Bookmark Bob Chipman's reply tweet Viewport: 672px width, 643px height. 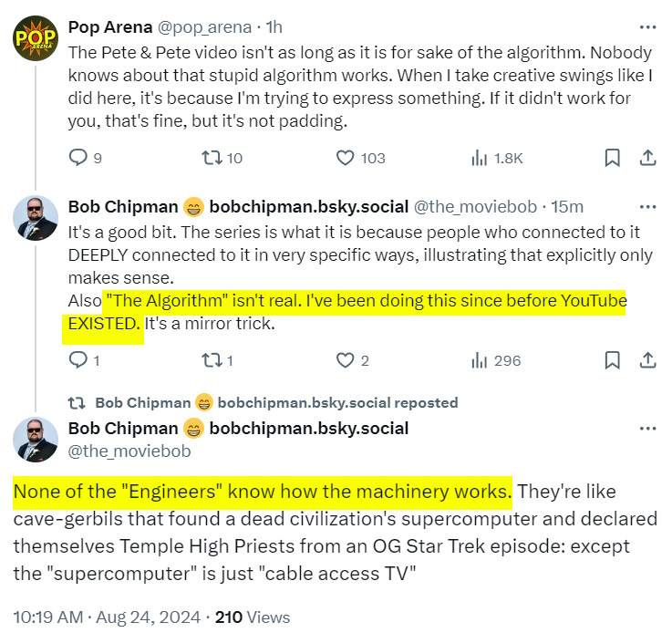point(613,360)
